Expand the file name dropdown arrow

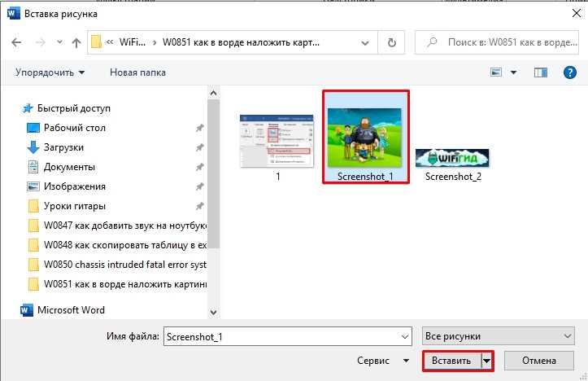point(405,337)
